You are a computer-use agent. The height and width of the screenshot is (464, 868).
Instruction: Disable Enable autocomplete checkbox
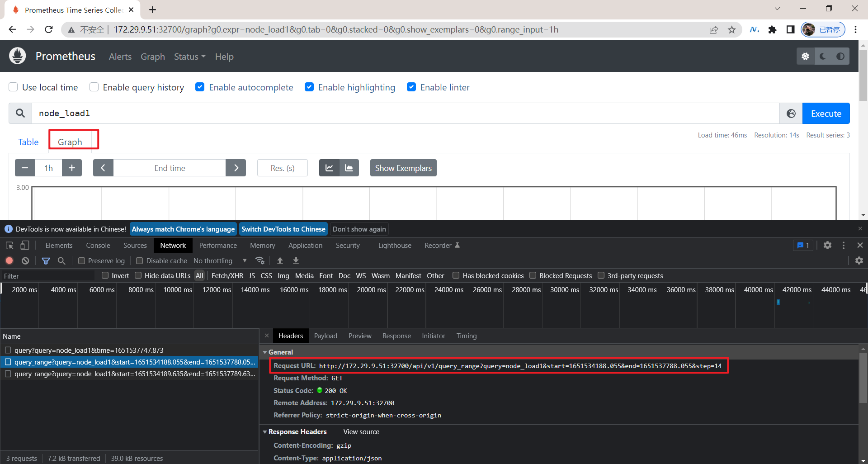pyautogui.click(x=200, y=87)
